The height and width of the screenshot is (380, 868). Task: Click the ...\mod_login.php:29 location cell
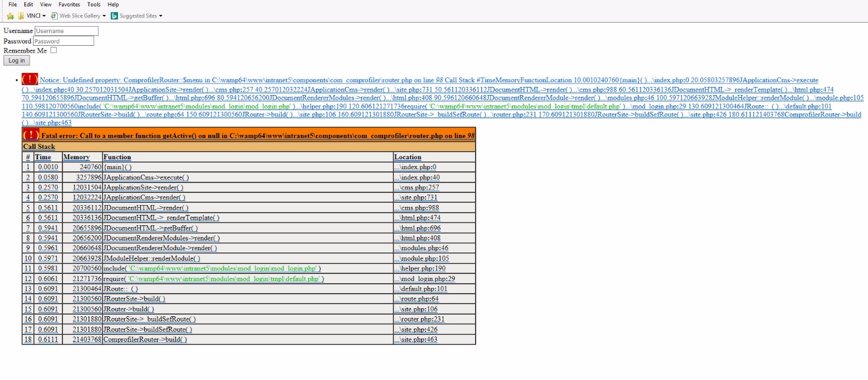(x=434, y=279)
